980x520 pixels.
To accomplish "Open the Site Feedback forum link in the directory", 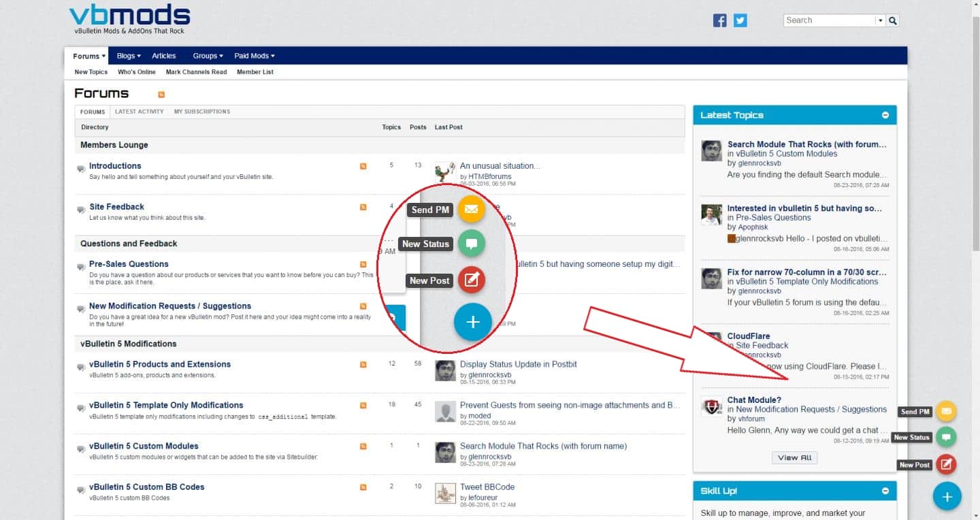I will 116,207.
